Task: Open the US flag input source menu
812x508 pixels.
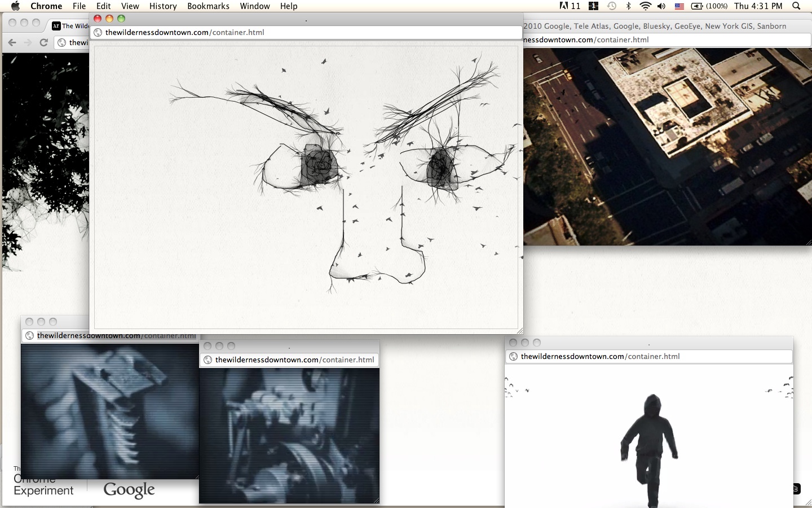Action: (679, 6)
